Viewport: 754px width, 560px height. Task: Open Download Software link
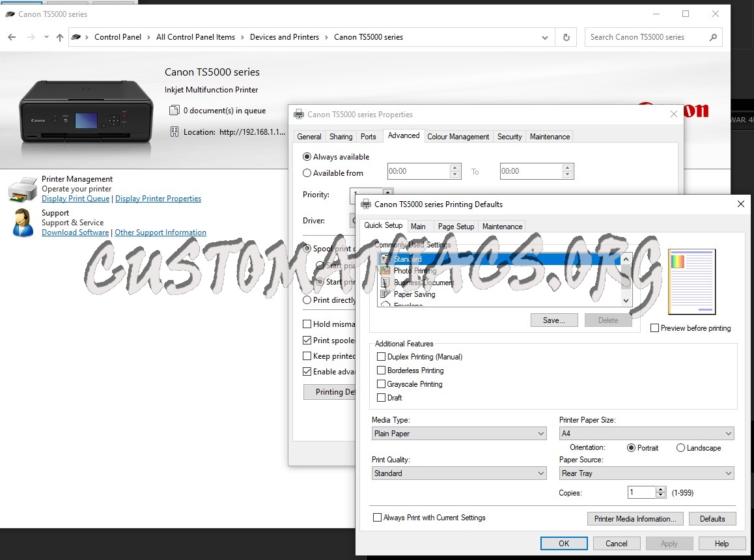[75, 232]
